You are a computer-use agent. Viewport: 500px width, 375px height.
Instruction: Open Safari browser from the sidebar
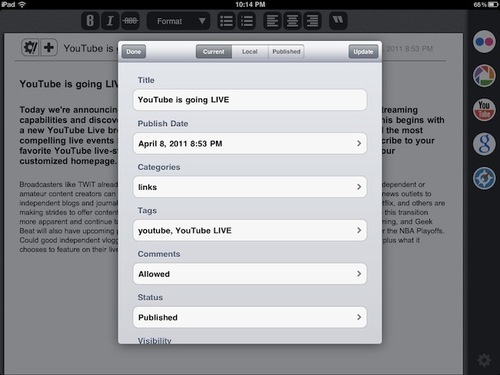484,178
